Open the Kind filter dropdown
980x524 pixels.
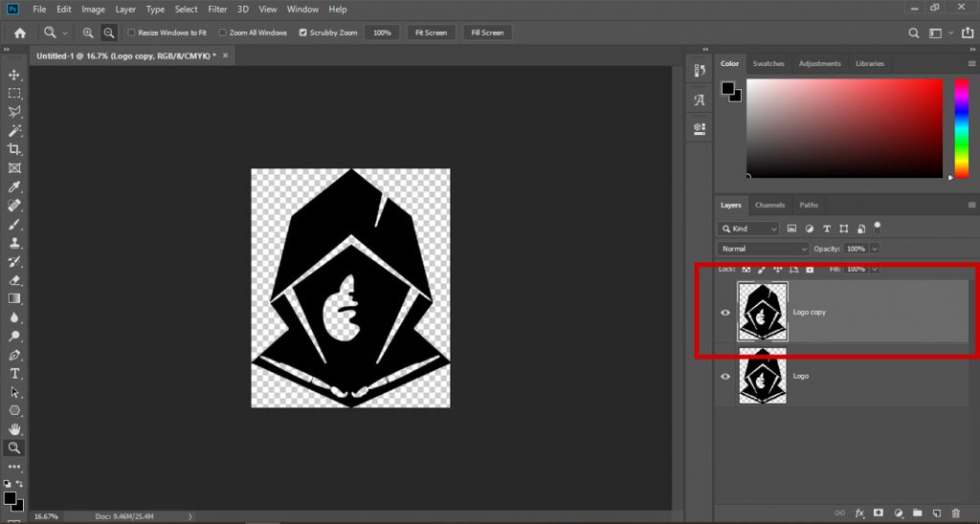tap(748, 229)
